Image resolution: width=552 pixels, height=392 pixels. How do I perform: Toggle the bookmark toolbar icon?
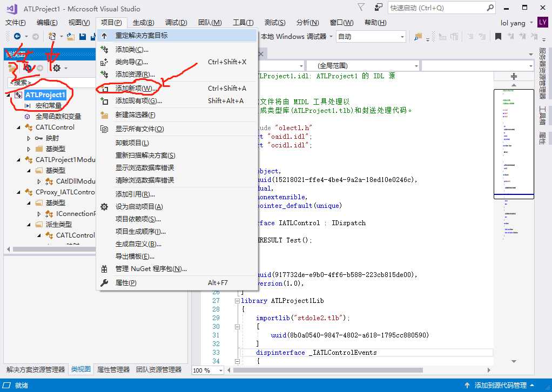coord(498,36)
